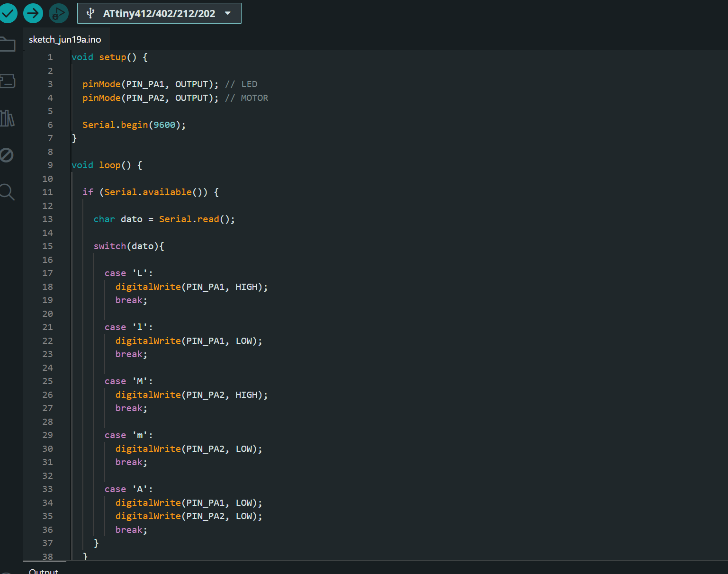Click on 'void loop() {' code line
The image size is (728, 574).
click(x=107, y=165)
